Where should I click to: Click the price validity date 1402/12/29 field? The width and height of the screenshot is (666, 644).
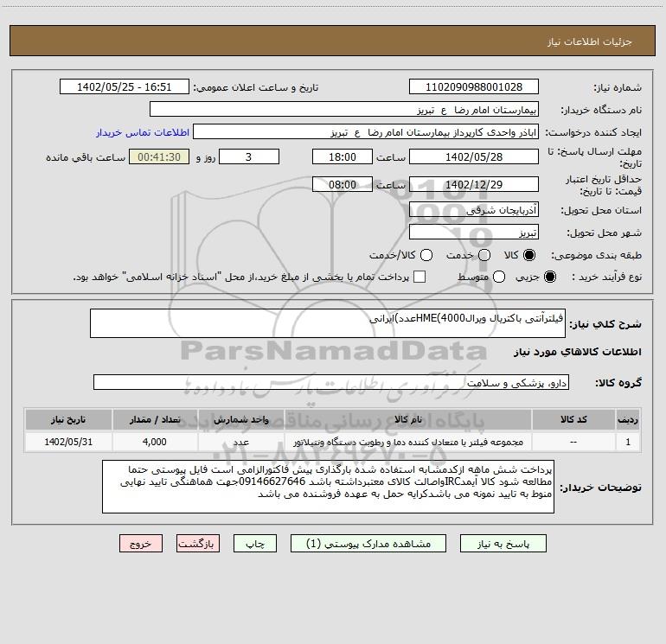tap(474, 184)
